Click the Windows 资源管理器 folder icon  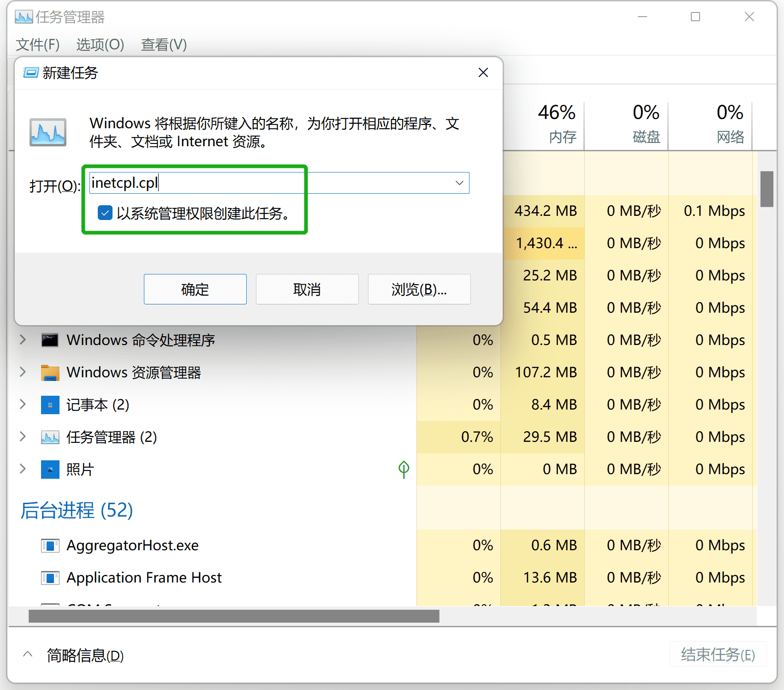click(50, 373)
